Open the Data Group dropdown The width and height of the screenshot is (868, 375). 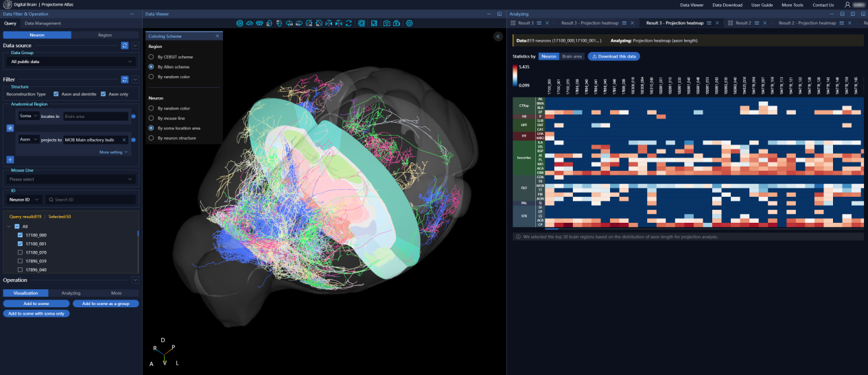click(x=70, y=62)
